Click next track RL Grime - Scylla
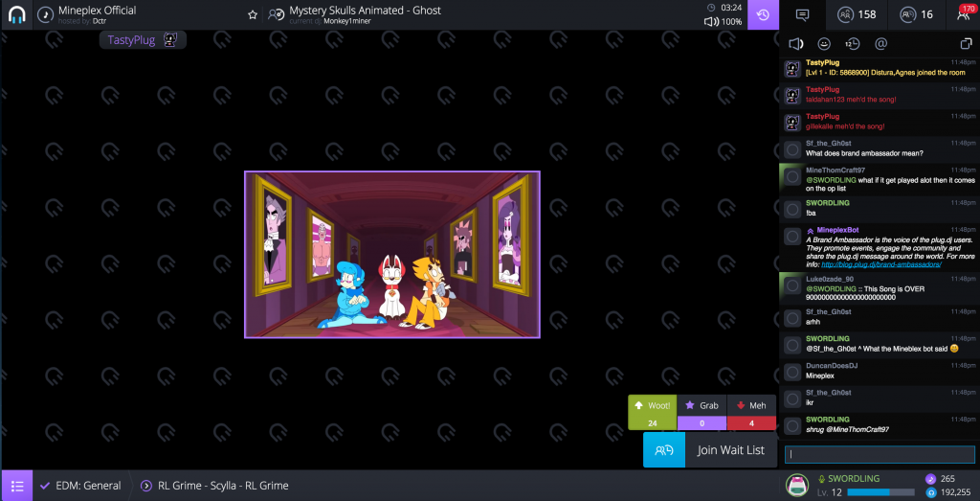The width and height of the screenshot is (980, 501). click(x=223, y=486)
